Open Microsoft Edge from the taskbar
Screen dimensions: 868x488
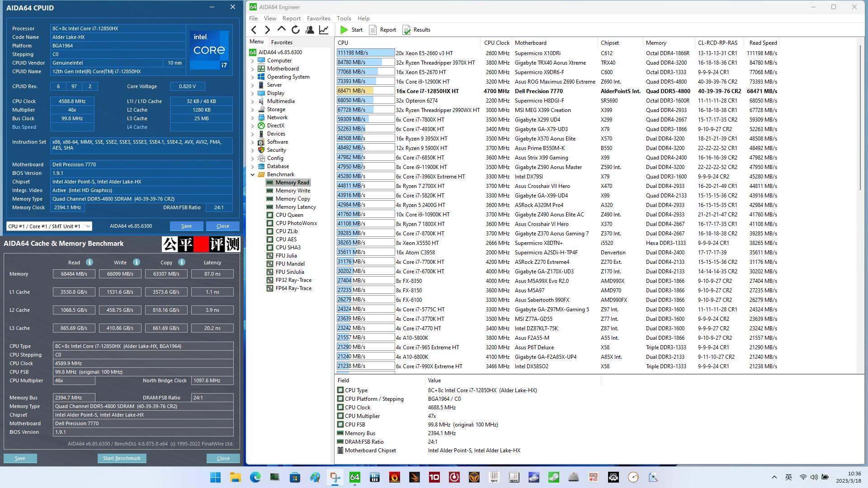(x=255, y=477)
